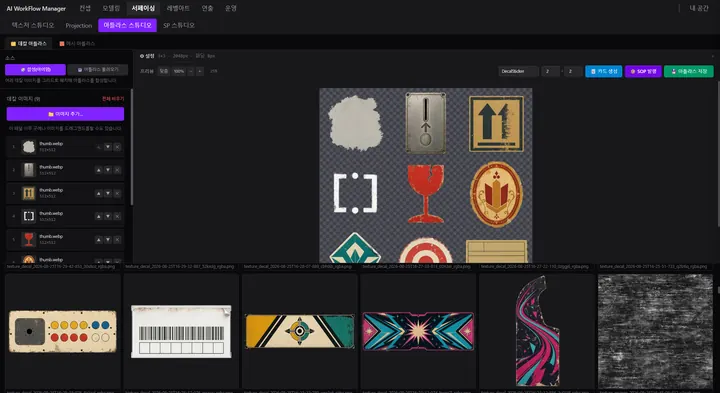Screen dimensions: 720x393
Task: Click the DecalSticker name field
Action: (x=519, y=71)
